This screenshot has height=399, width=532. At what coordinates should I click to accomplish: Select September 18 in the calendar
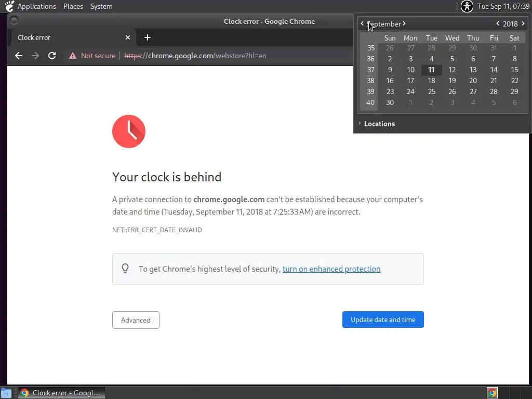(431, 81)
